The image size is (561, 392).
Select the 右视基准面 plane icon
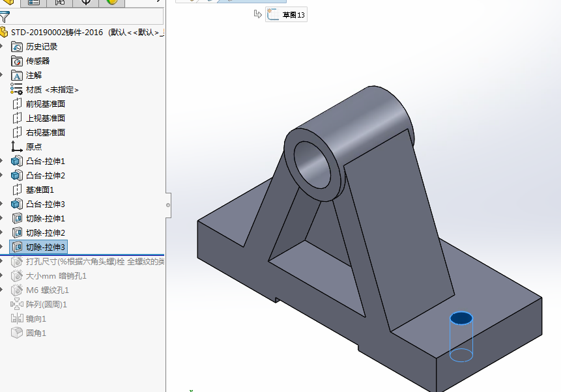17,132
